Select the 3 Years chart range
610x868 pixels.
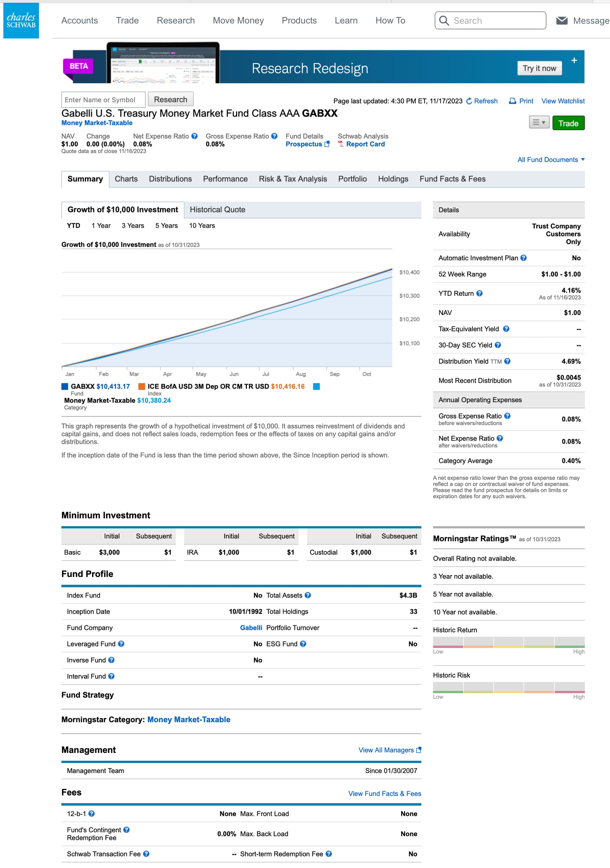pyautogui.click(x=133, y=226)
